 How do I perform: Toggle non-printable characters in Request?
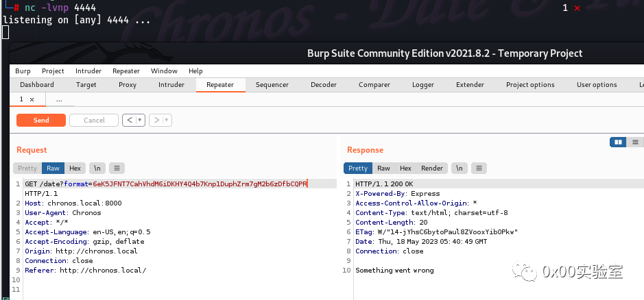tap(97, 168)
